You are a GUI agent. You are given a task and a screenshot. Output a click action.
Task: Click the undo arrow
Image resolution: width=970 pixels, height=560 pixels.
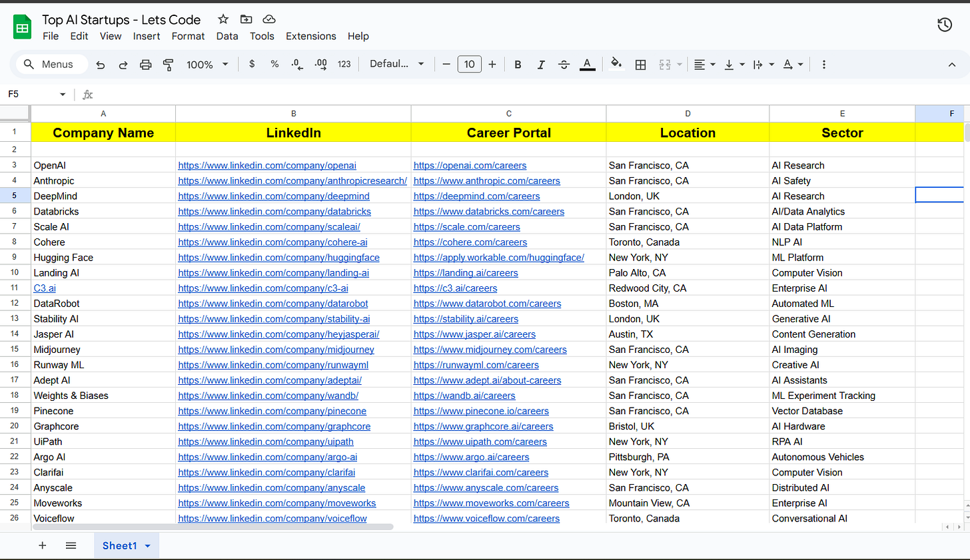(x=101, y=65)
